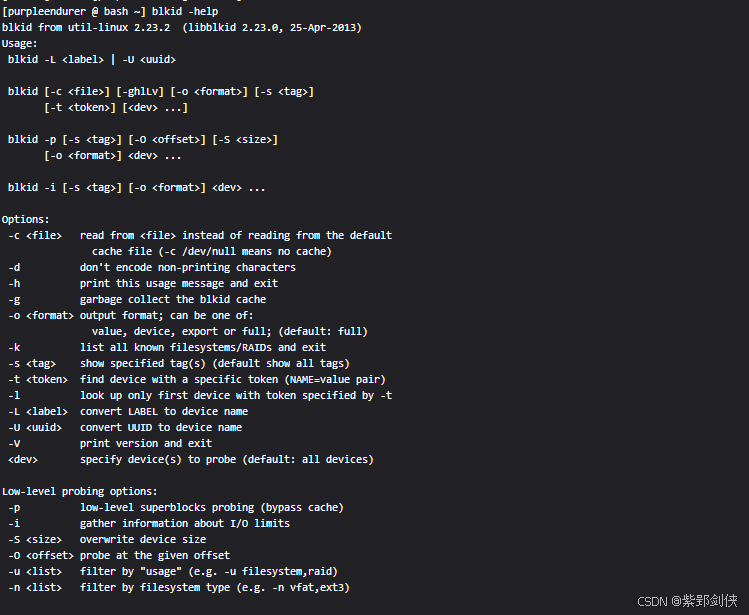
Task: Click the 'blkid -help' command text
Action: (185, 11)
